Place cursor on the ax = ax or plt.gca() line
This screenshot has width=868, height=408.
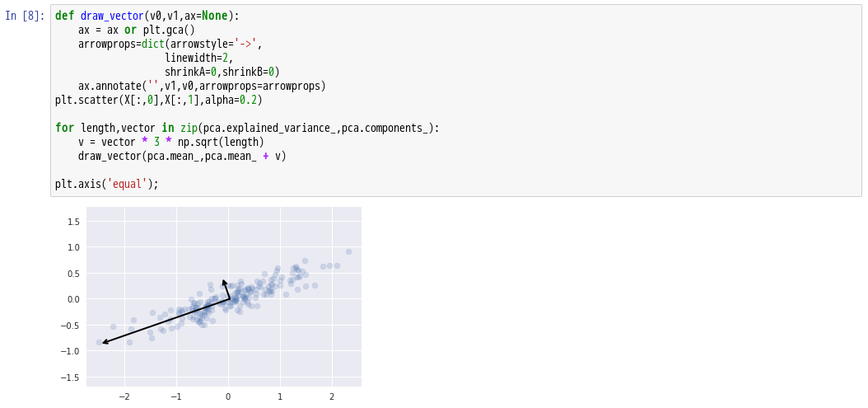tap(136, 30)
